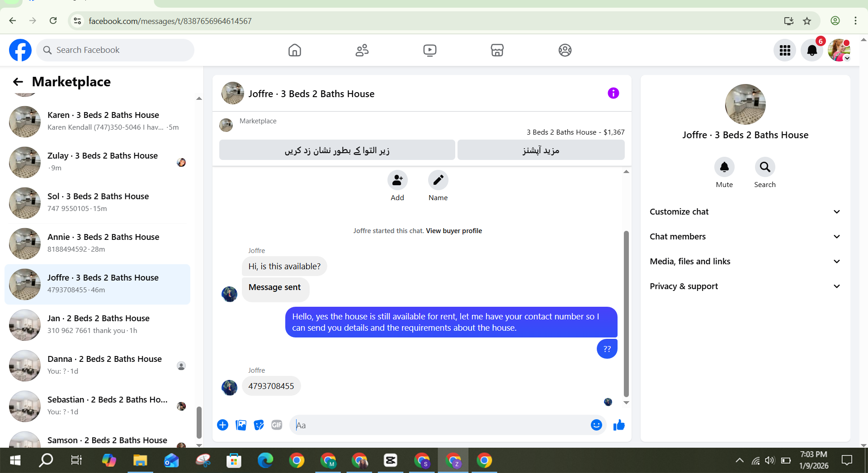This screenshot has width=868, height=473.
Task: Expand Chat members section
Action: pyautogui.click(x=745, y=237)
